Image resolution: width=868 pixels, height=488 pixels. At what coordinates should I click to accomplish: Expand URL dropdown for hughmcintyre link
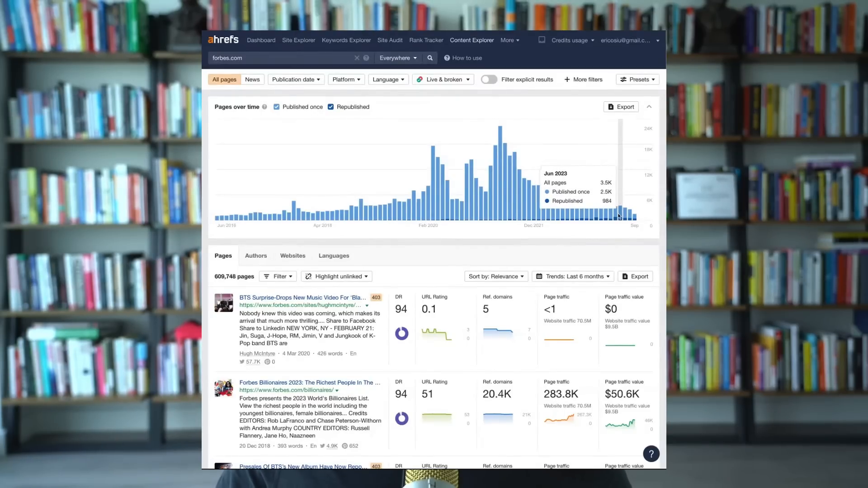[367, 305]
